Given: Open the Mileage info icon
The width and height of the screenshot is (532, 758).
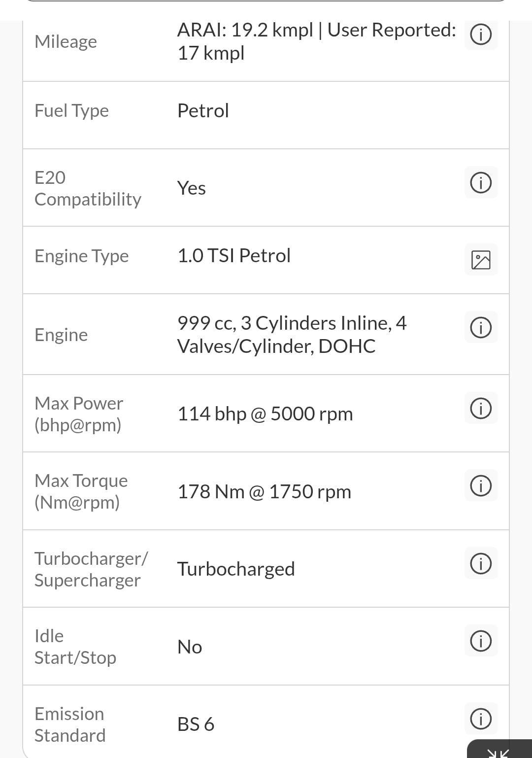Looking at the screenshot, I should click(481, 35).
